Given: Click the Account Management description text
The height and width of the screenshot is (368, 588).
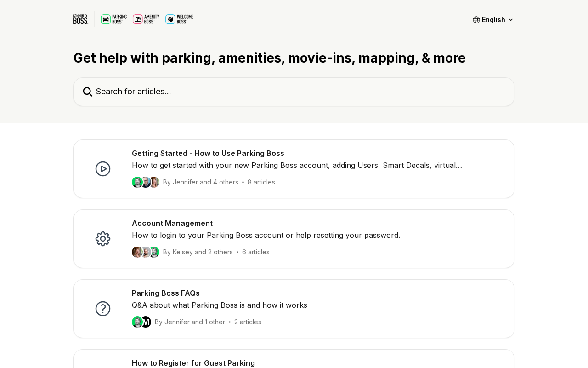Looking at the screenshot, I should [x=266, y=236].
